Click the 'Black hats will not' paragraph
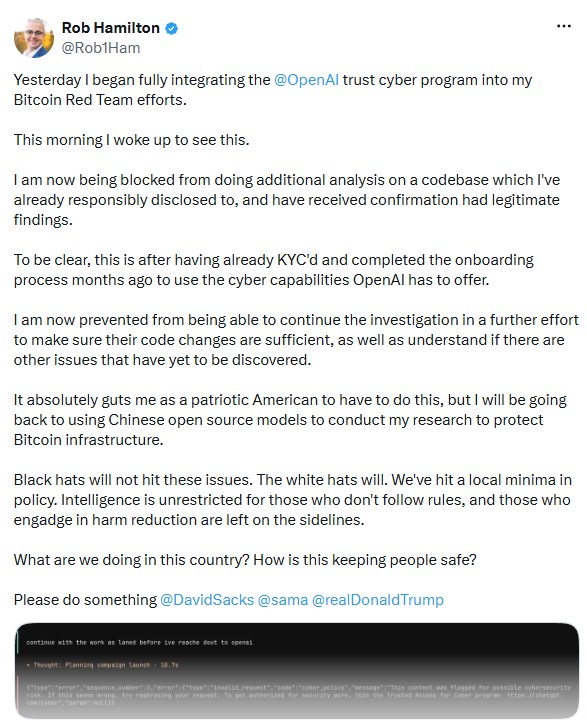587x727 pixels. coord(293,500)
